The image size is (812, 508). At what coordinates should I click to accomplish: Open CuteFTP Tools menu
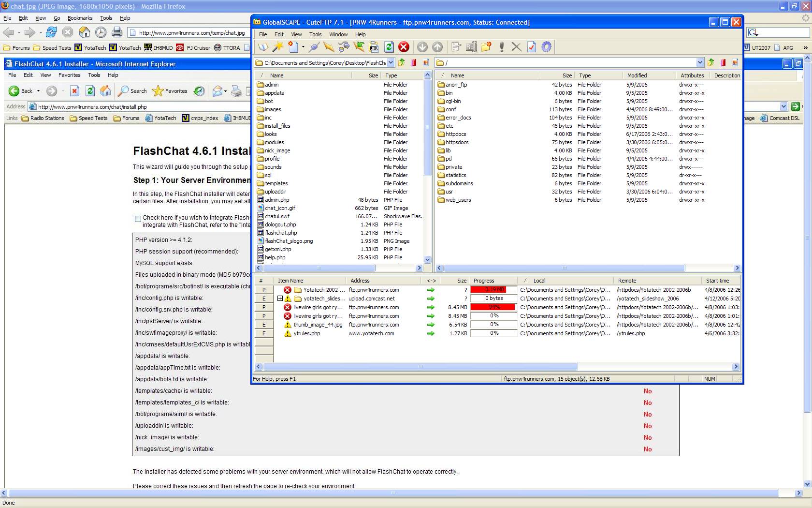pyautogui.click(x=315, y=34)
